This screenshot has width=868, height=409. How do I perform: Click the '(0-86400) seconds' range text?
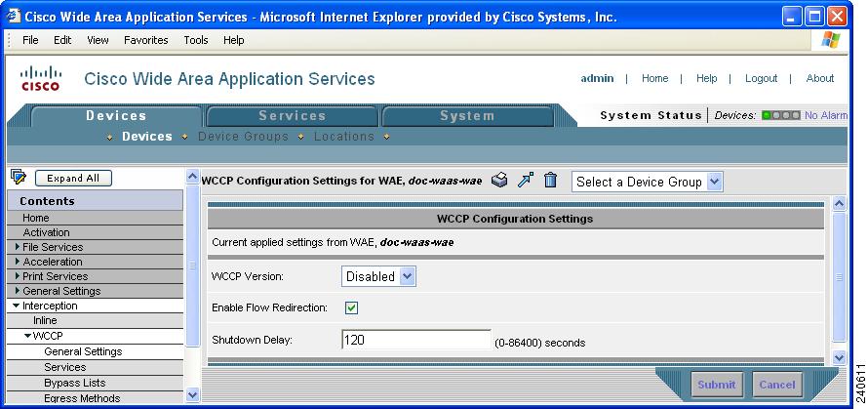tap(539, 343)
